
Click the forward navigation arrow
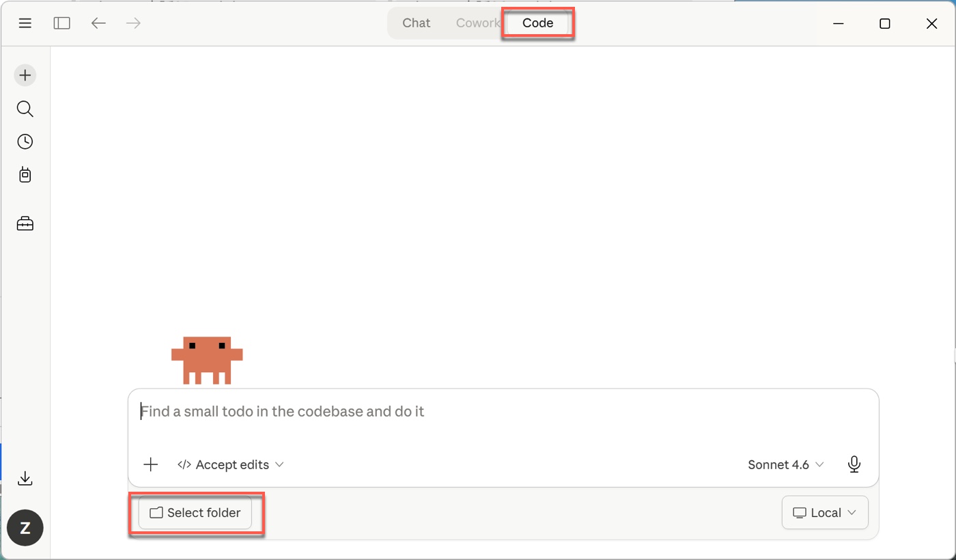(133, 23)
